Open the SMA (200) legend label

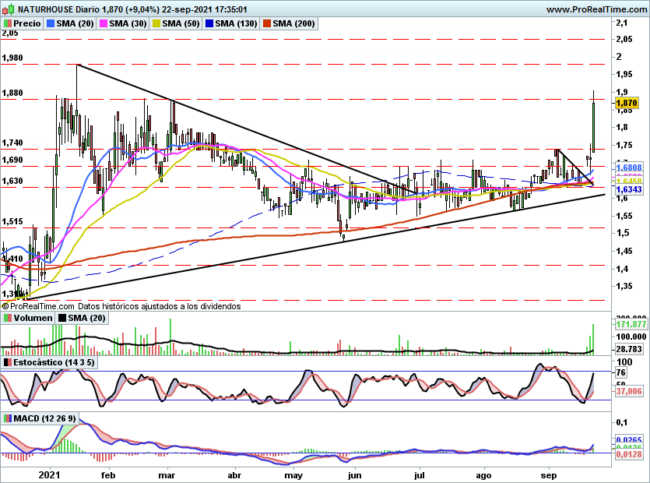[294, 24]
